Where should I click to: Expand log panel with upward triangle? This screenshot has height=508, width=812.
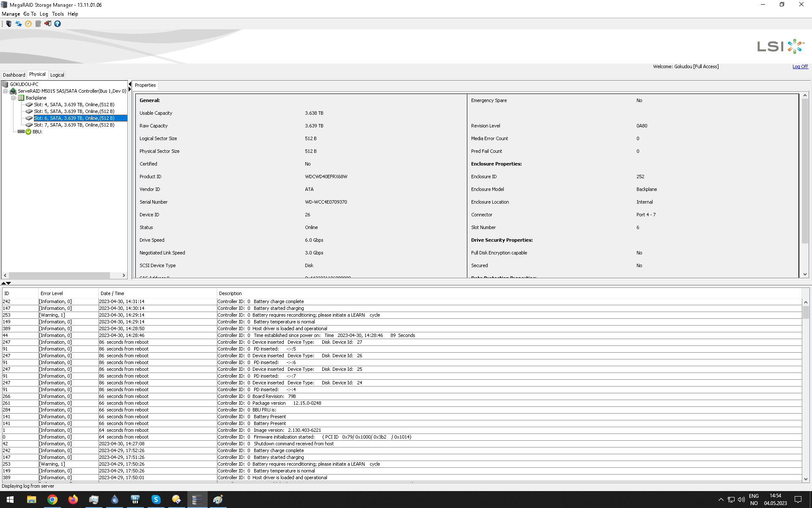[3, 283]
